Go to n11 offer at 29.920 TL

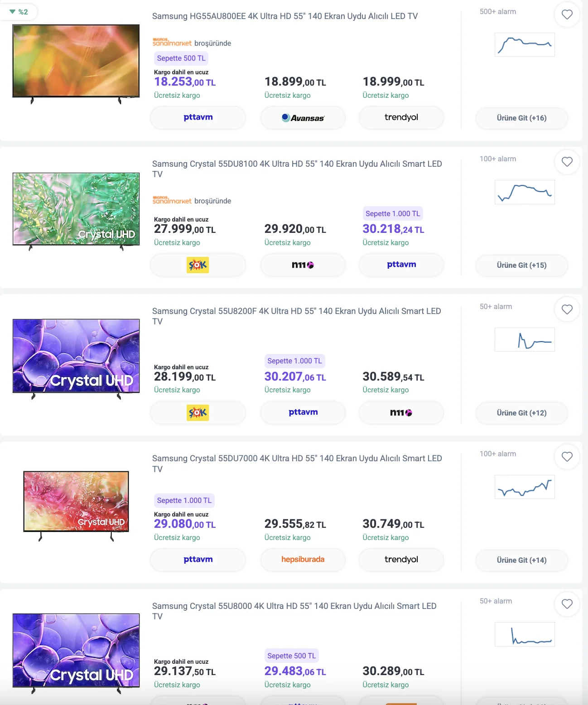tap(303, 265)
